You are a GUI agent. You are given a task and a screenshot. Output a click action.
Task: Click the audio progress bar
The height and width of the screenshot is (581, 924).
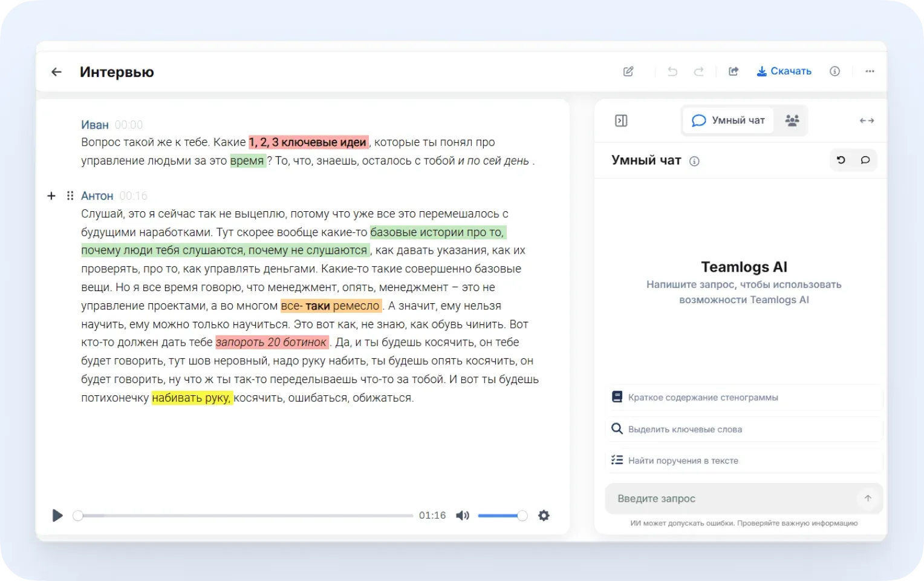click(243, 516)
